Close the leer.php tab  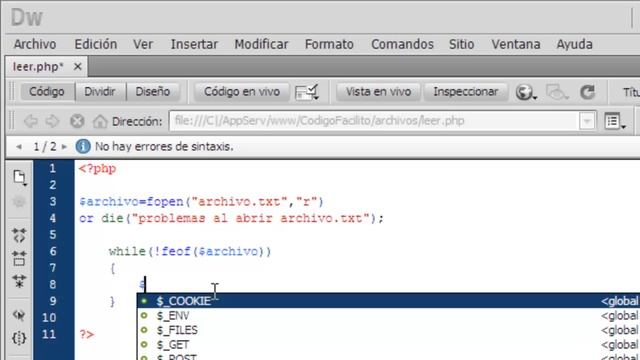(78, 67)
